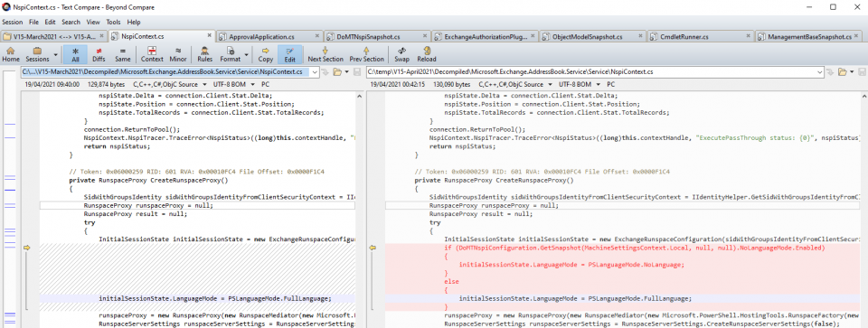Open the View menu
Viewport: 868px width, 328px height.
[93, 22]
